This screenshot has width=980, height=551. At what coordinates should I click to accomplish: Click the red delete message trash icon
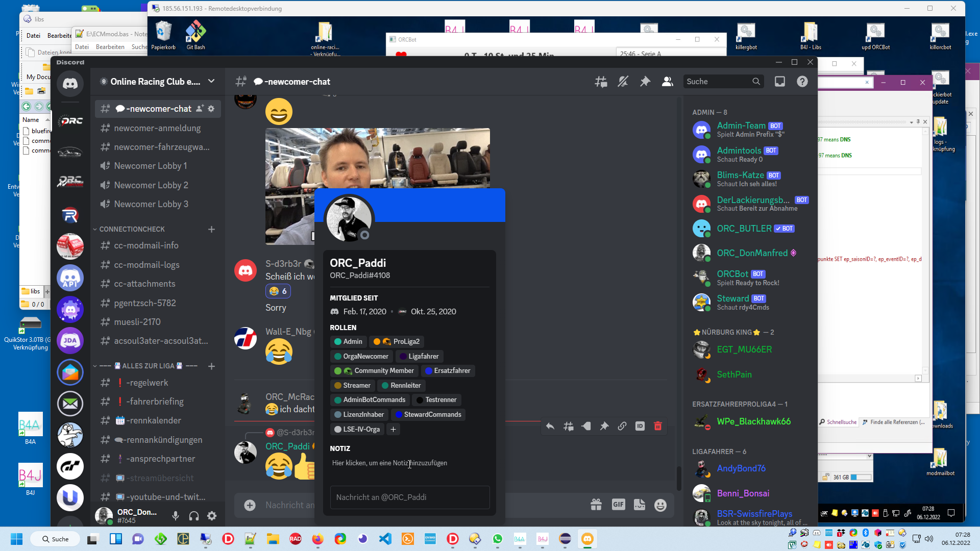(x=658, y=426)
